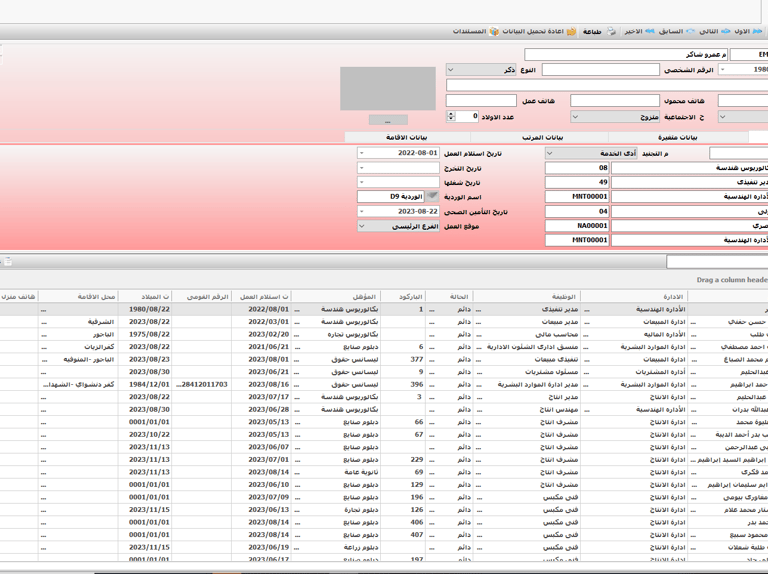Click the grid search box above table
This screenshot has height=574, width=768.
click(x=717, y=262)
